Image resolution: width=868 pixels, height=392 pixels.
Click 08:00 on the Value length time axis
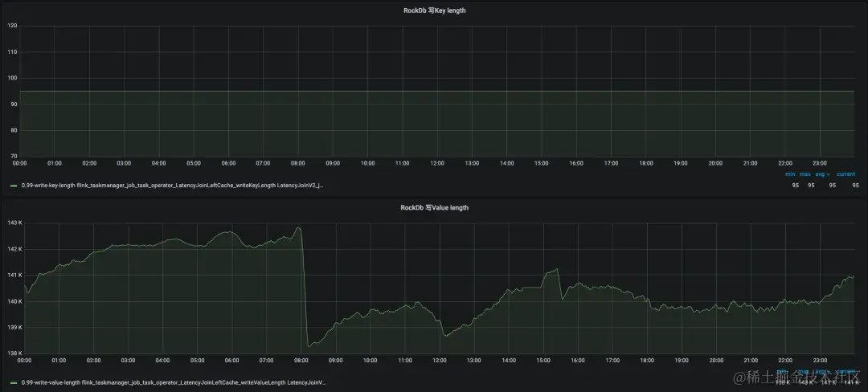tap(301, 361)
